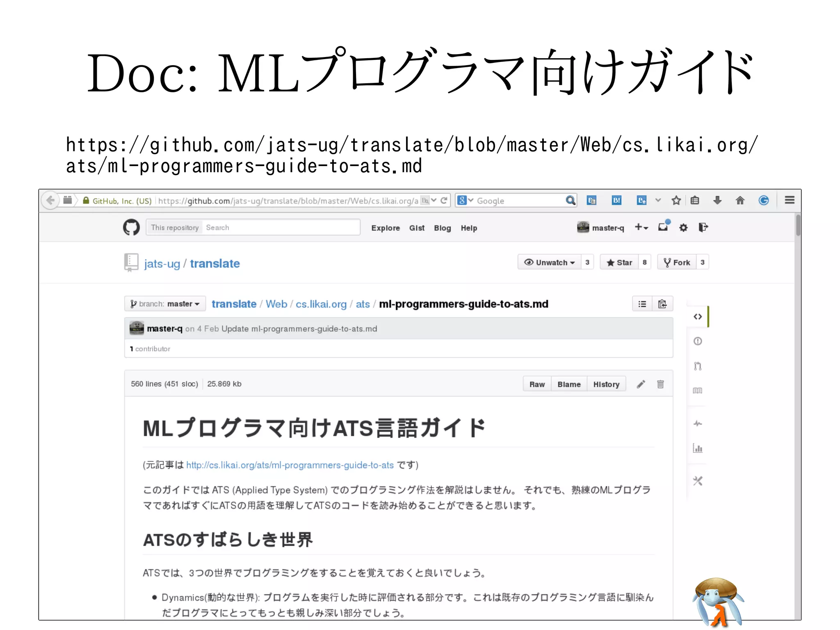840x630 pixels.
Task: Open the Explore menu item
Action: click(x=386, y=228)
